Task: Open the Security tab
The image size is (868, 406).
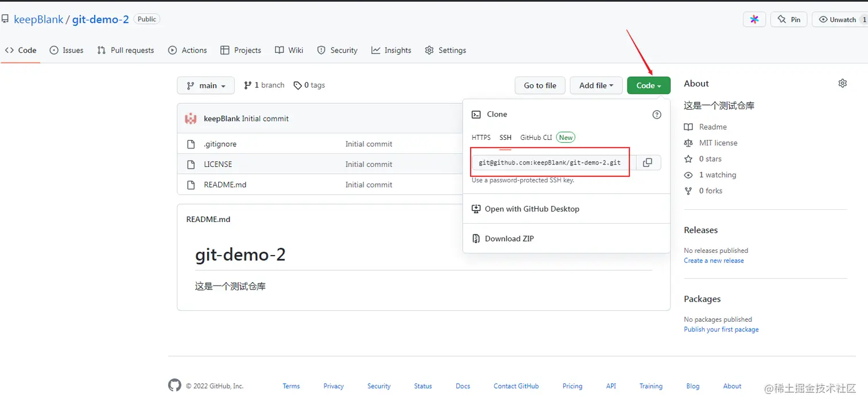Action: pos(338,50)
